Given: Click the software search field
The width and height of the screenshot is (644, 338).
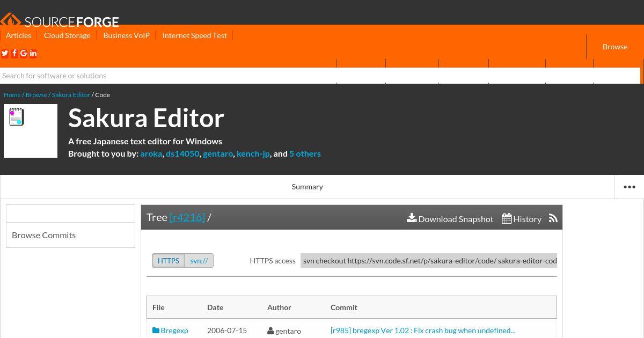Looking at the screenshot, I should click(x=320, y=76).
